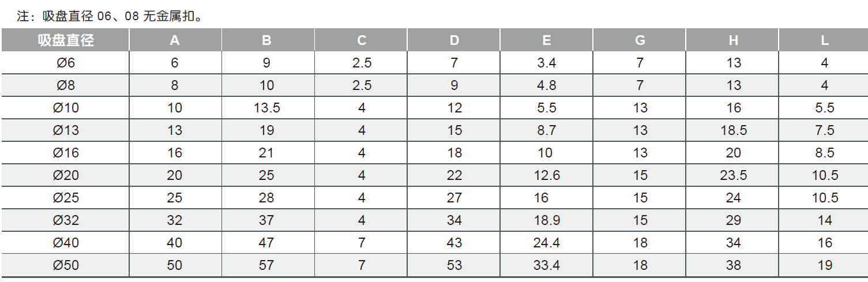Select the cell with value 33.4

(547, 265)
